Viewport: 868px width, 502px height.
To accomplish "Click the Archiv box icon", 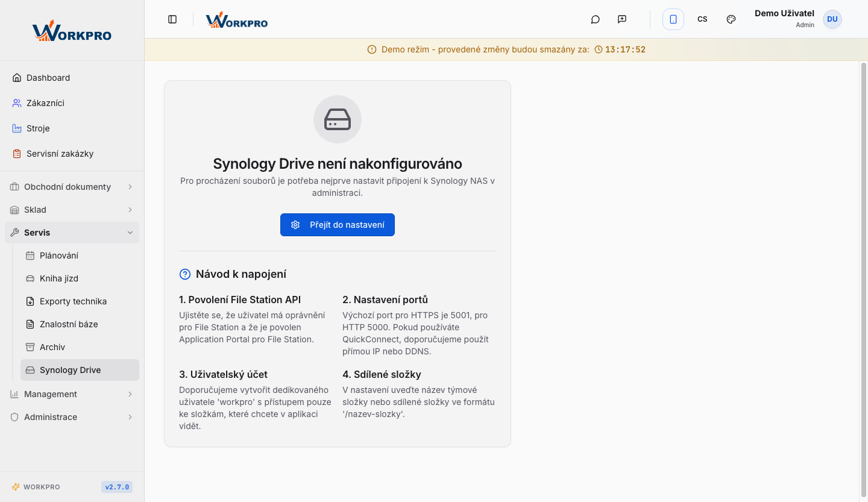I will click(30, 347).
